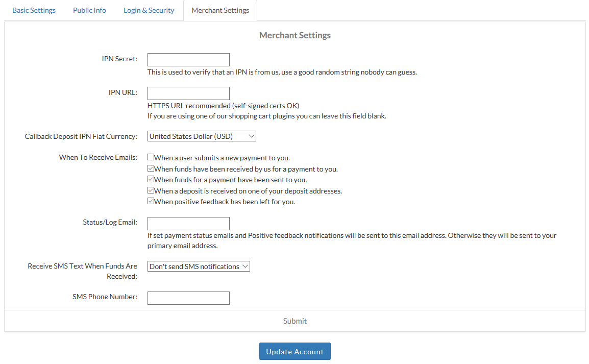Image resolution: width=589 pixels, height=364 pixels.
Task: Enable email when user submits new payment
Action: point(151,158)
